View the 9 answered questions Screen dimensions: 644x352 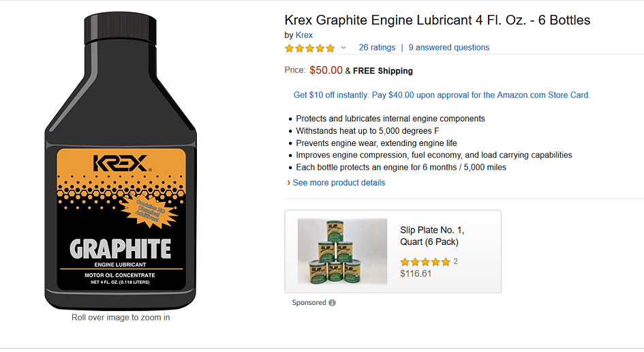pyautogui.click(x=448, y=48)
